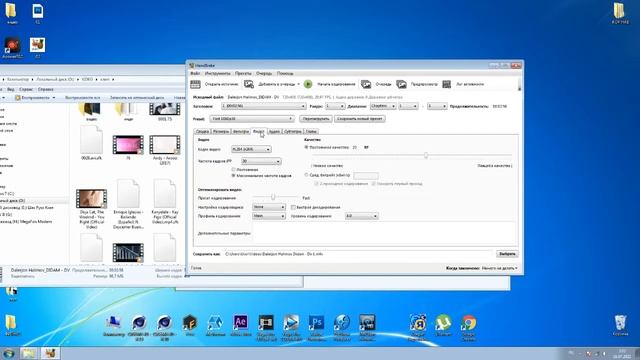Open the Профиль кодирования Main dropdown
The height and width of the screenshot is (360, 640).
pyautogui.click(x=269, y=216)
